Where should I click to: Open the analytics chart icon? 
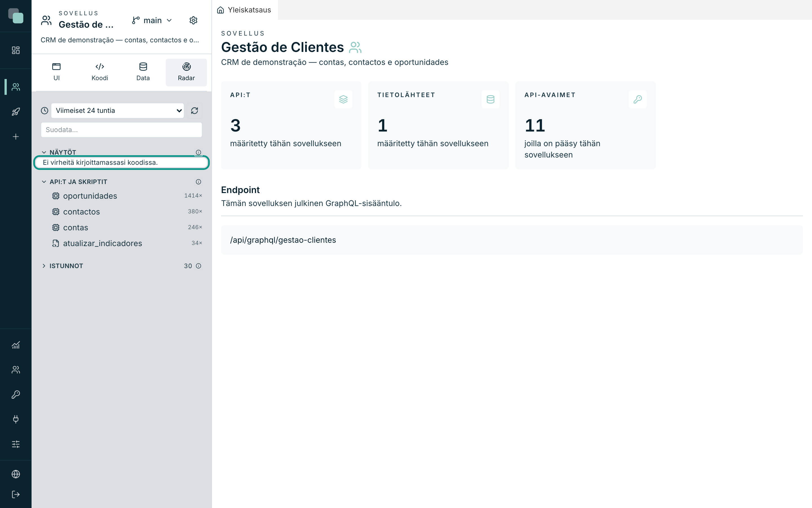16,345
